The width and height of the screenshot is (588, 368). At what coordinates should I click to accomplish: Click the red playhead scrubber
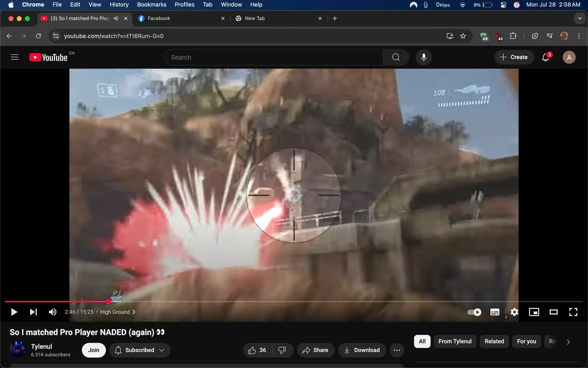tap(108, 302)
